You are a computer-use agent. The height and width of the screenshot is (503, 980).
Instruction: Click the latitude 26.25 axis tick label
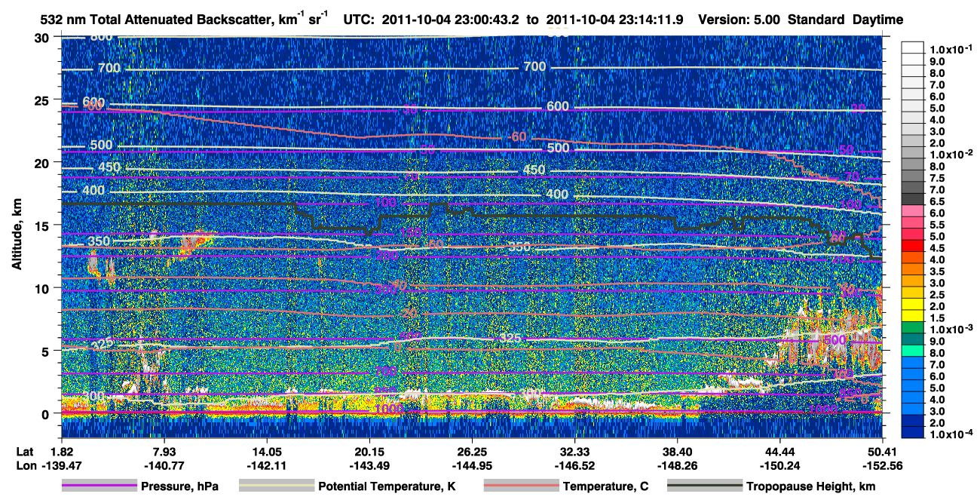pyautogui.click(x=472, y=451)
